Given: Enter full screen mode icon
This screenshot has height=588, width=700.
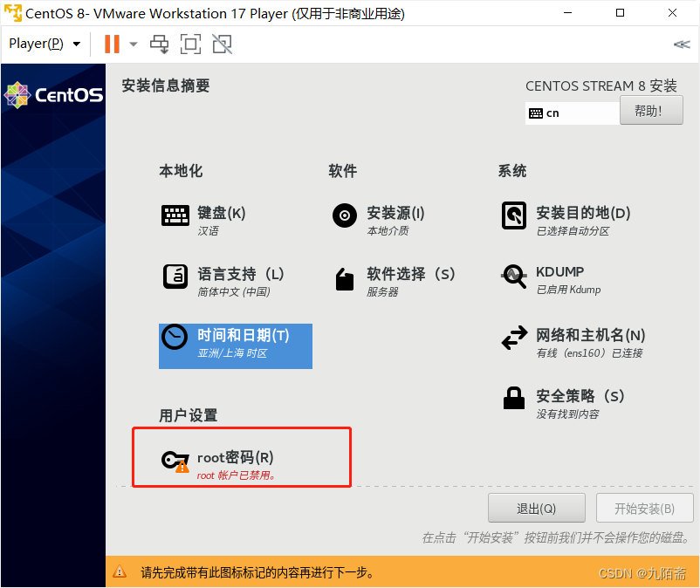Looking at the screenshot, I should pyautogui.click(x=190, y=44).
